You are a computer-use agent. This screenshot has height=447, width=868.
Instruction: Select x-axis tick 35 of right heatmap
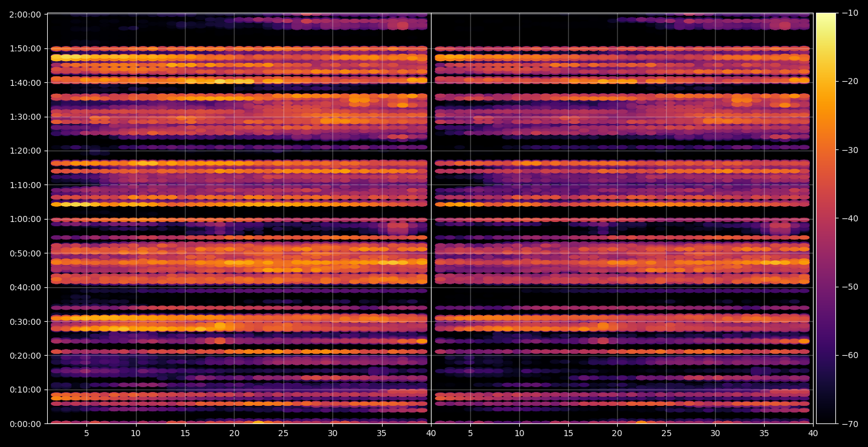coord(764,433)
